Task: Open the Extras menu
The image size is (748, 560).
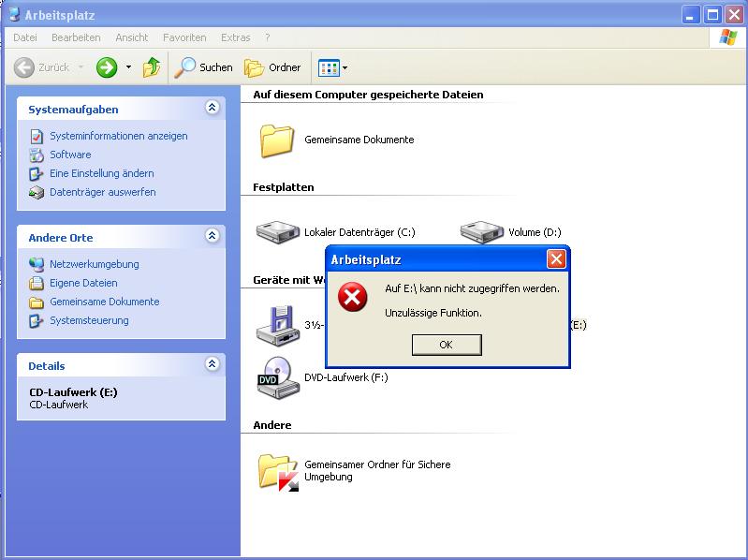Action: 235,37
